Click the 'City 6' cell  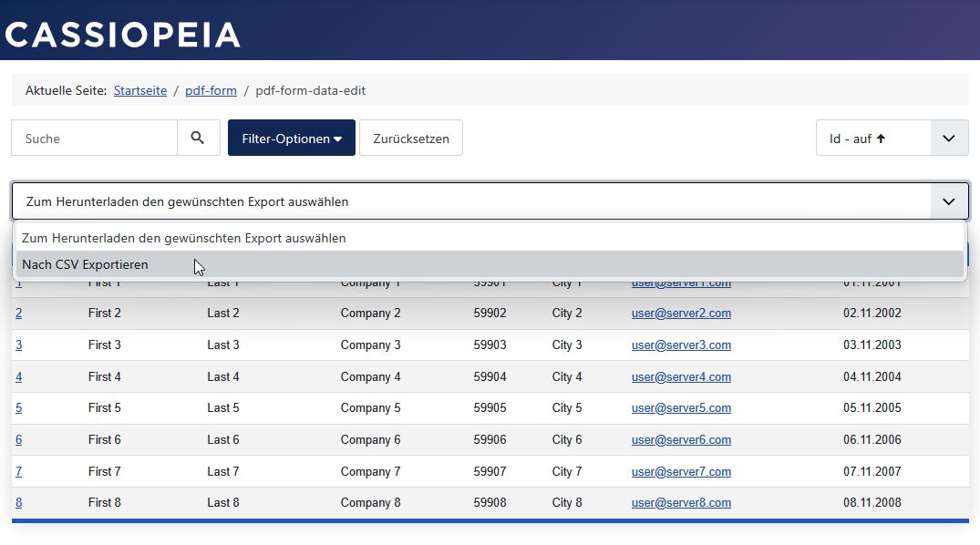[567, 440]
